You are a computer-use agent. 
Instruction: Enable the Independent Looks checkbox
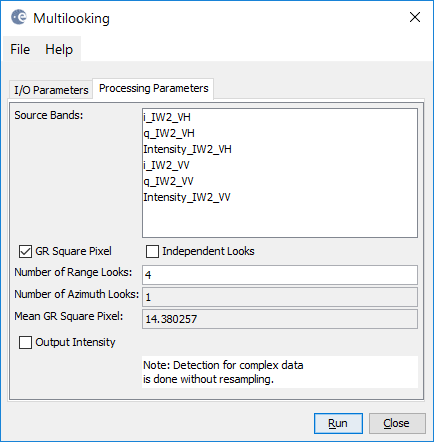tap(152, 251)
